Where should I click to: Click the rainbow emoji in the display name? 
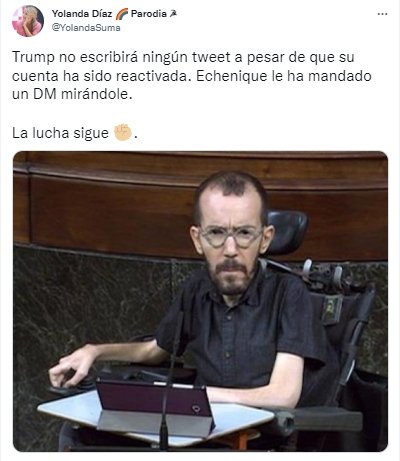coord(122,14)
